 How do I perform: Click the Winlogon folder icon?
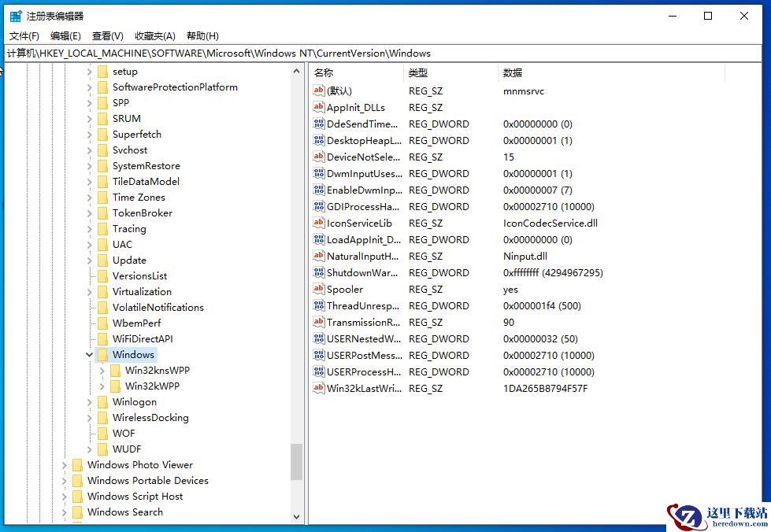tap(102, 402)
